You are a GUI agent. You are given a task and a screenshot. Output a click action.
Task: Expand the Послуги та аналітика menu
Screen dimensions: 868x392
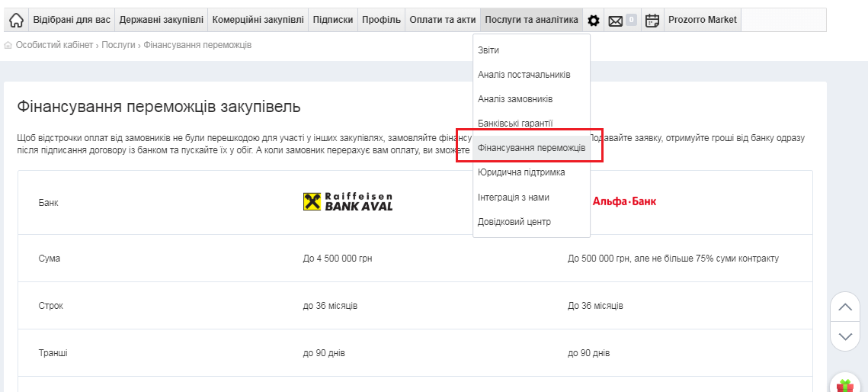531,20
